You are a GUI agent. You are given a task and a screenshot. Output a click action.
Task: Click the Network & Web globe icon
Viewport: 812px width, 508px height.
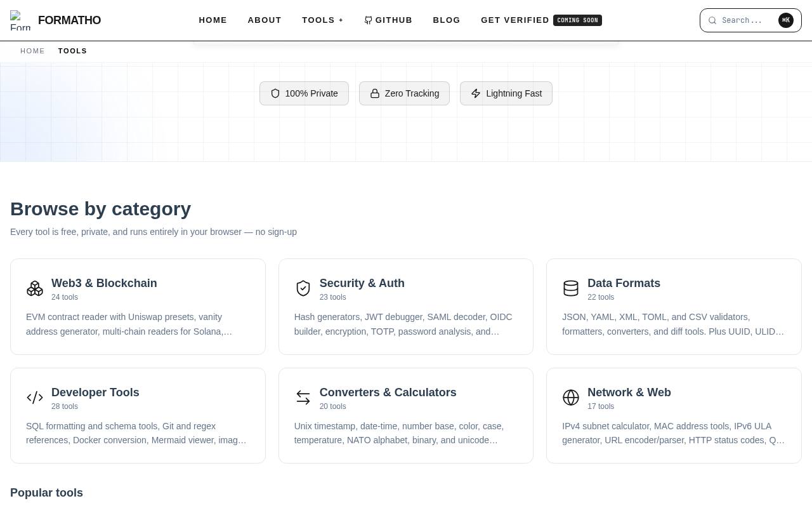571,398
